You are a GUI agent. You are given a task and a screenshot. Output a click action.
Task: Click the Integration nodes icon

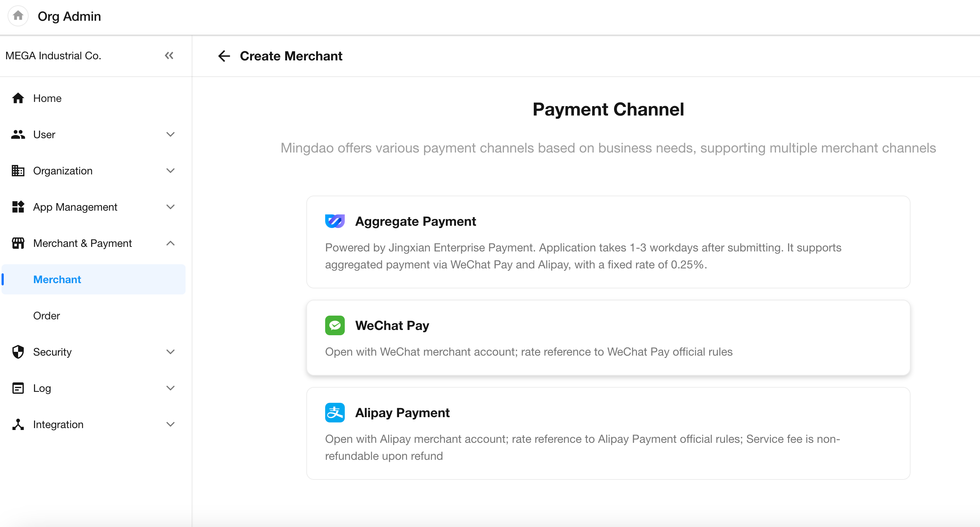[x=18, y=424]
